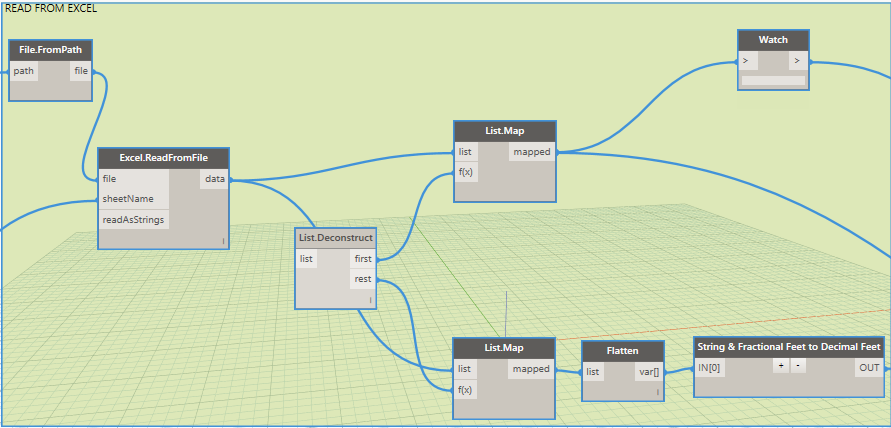This screenshot has width=891, height=428.
Task: Click the Watch node output port
Action: pos(798,60)
